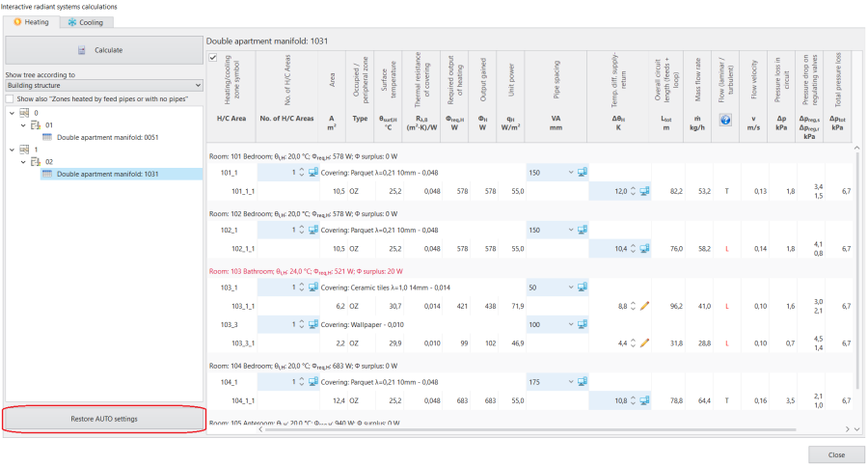The height and width of the screenshot is (466, 868).
Task: Click monitor icon beside 104_1_1 value 10,8
Action: [x=644, y=400]
